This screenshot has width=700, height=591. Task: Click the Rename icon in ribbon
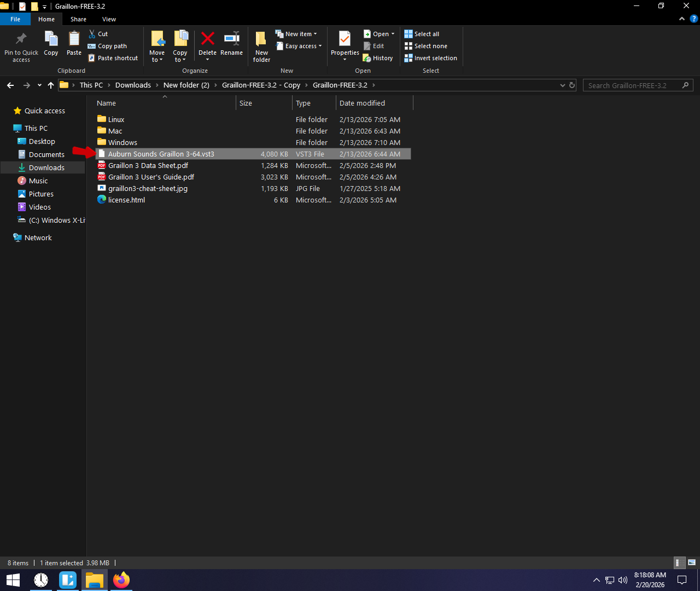pyautogui.click(x=231, y=39)
